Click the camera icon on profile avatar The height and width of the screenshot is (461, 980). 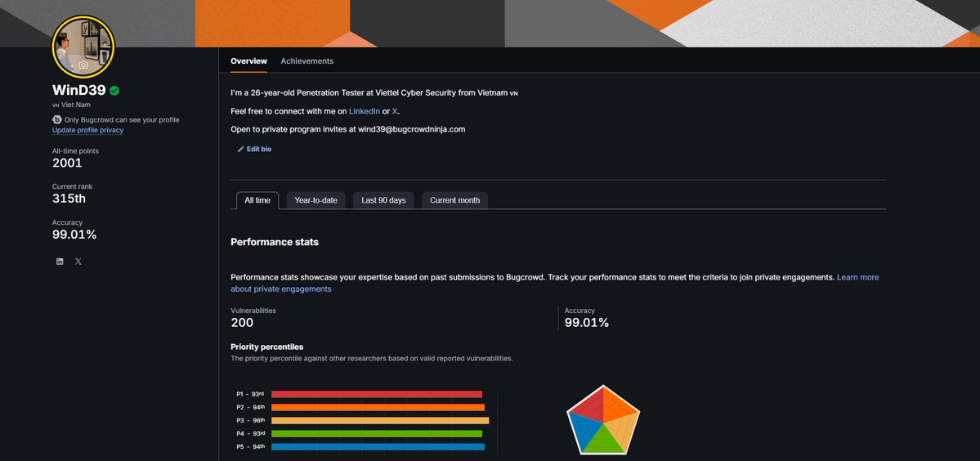[83, 65]
